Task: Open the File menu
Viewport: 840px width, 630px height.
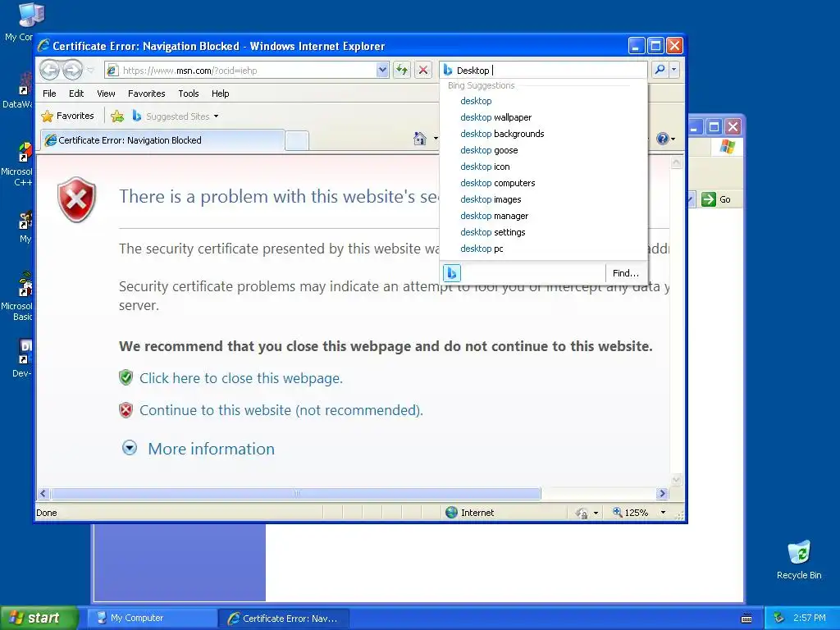Action: (49, 94)
